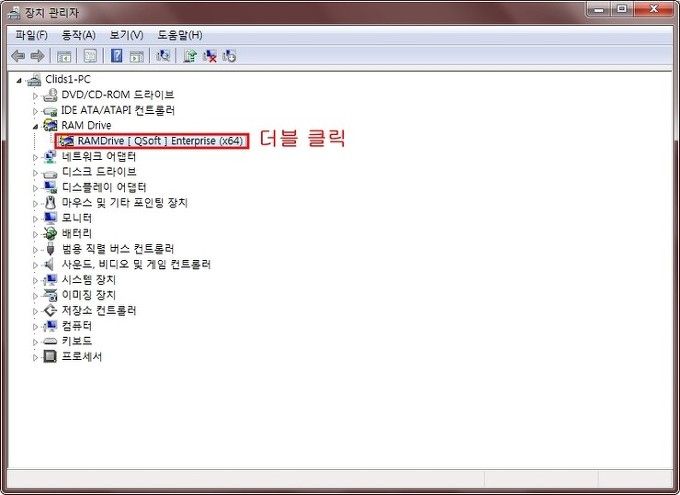Select RAMDrive [ QSoft ] Enterprise (x64)

160,141
